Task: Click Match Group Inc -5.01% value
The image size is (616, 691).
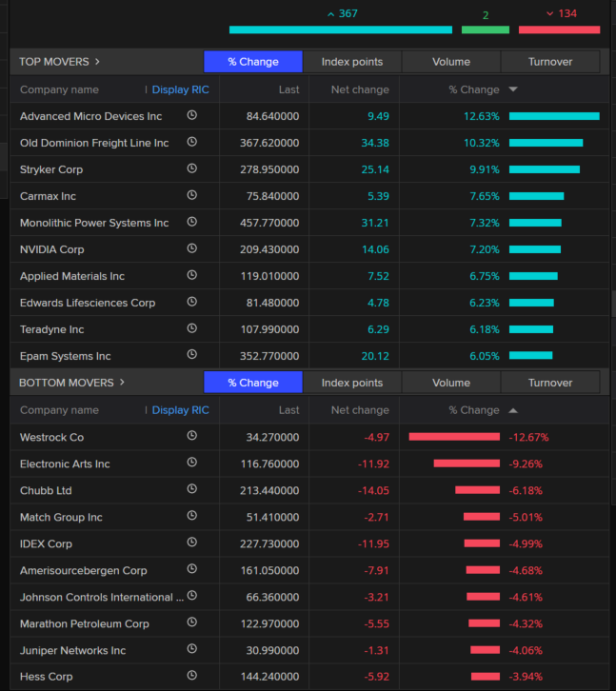Action: point(526,518)
